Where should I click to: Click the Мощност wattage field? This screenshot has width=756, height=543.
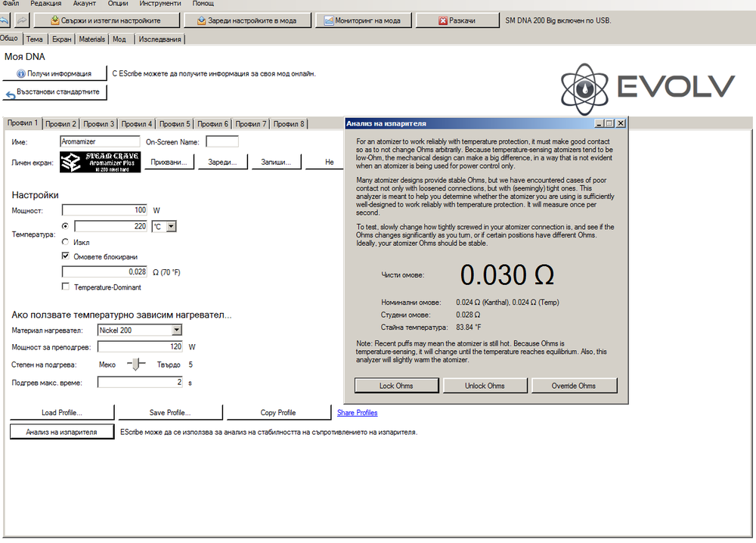(104, 209)
